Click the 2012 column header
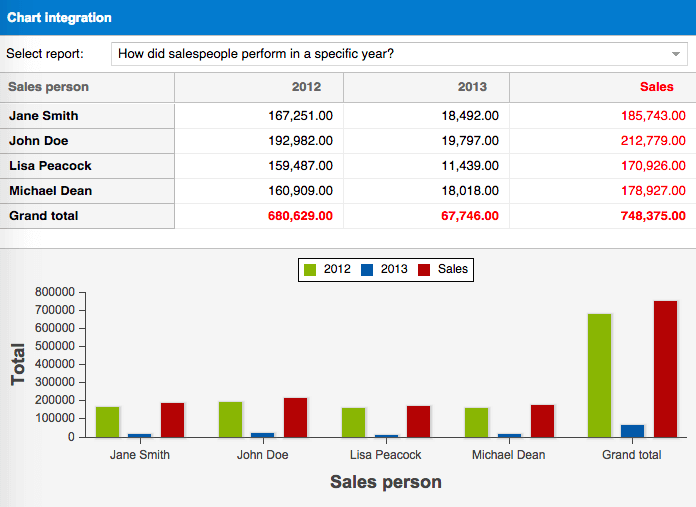The width and height of the screenshot is (696, 507). [x=306, y=87]
